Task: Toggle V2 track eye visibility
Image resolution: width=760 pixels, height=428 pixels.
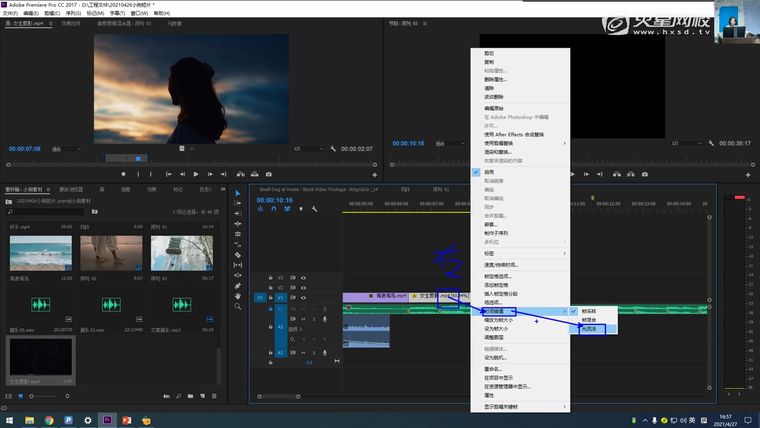Action: point(303,287)
